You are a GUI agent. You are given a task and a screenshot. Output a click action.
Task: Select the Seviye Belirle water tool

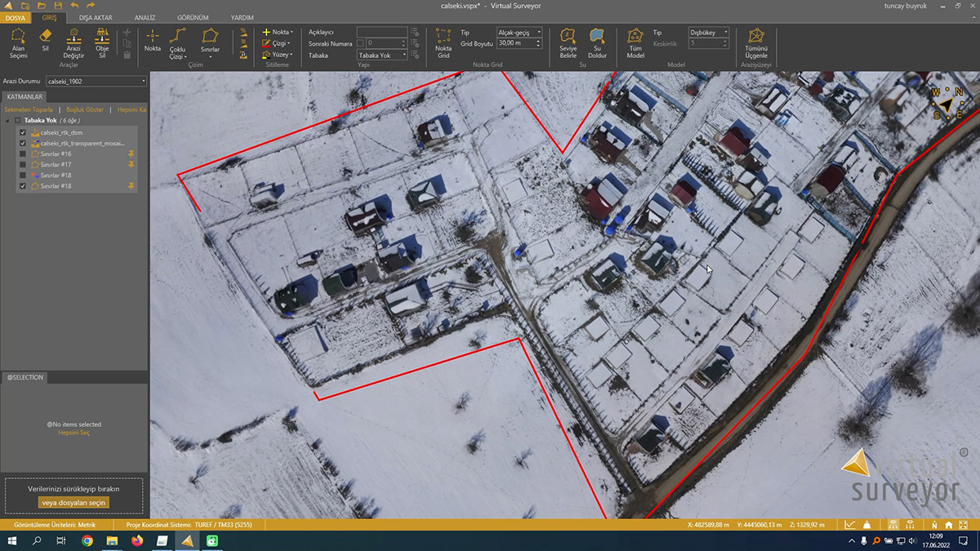pyautogui.click(x=568, y=42)
